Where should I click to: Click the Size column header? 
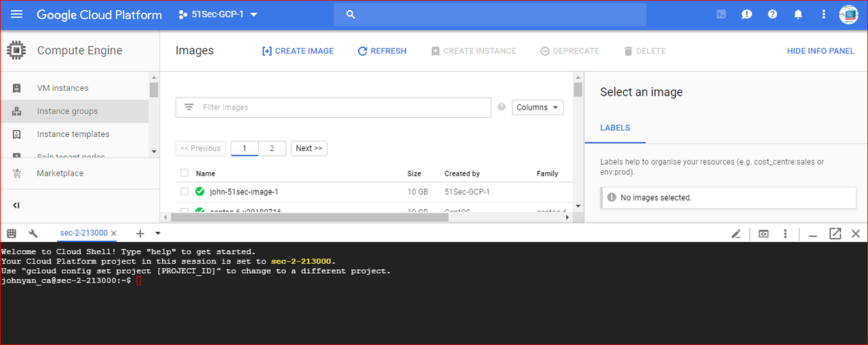(414, 174)
